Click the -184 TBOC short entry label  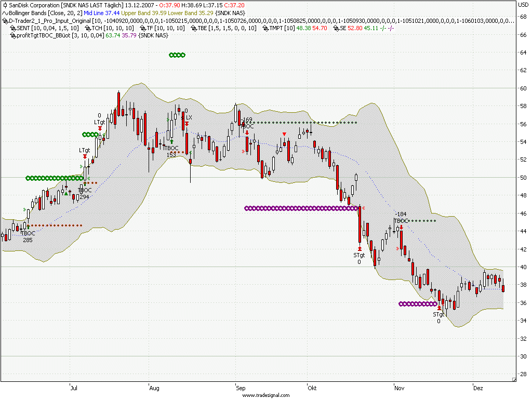pyautogui.click(x=401, y=218)
